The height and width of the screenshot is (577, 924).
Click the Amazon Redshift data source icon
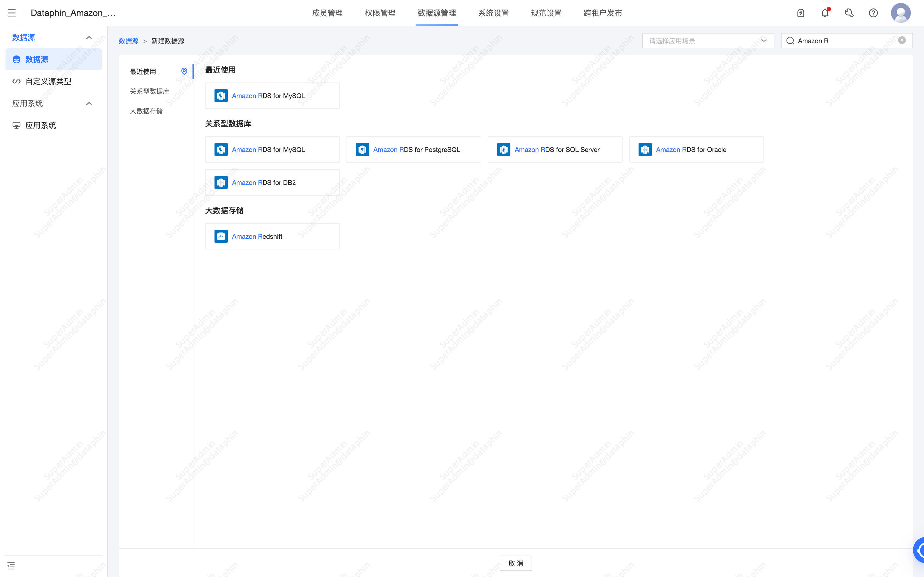coord(221,236)
